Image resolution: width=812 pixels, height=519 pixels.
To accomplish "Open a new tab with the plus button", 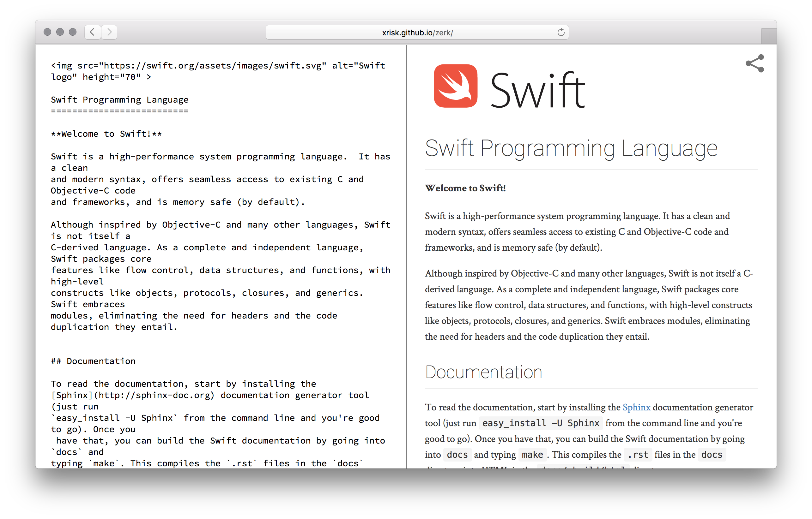I will 768,36.
